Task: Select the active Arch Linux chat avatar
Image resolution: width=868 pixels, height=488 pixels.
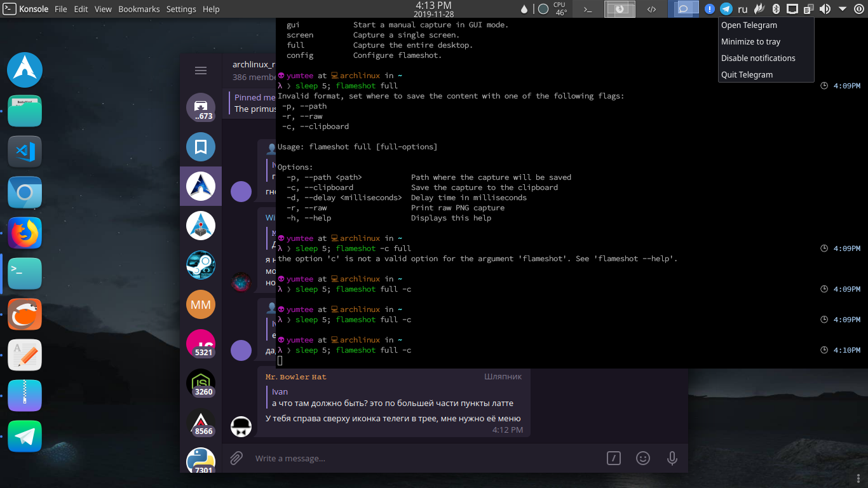Action: pos(201,186)
